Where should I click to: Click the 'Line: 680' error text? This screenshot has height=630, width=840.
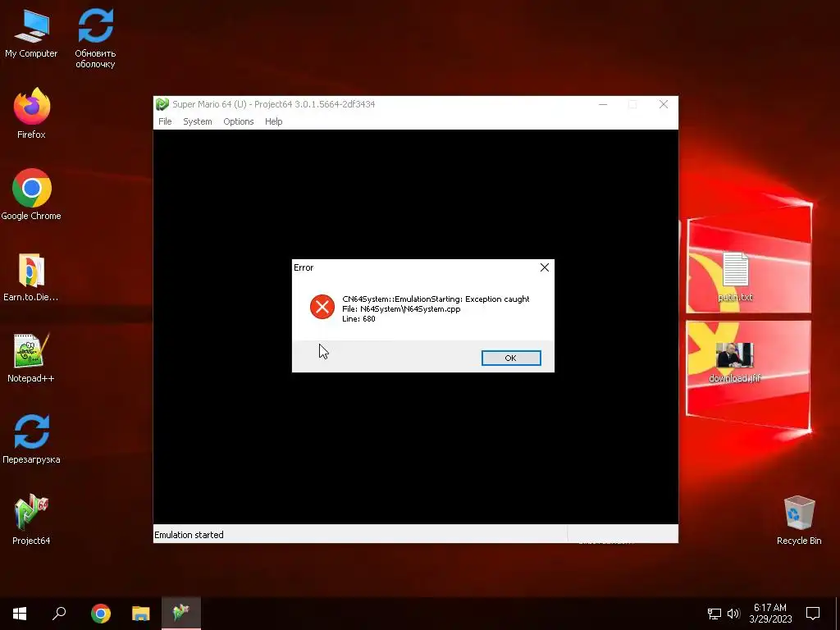(359, 319)
